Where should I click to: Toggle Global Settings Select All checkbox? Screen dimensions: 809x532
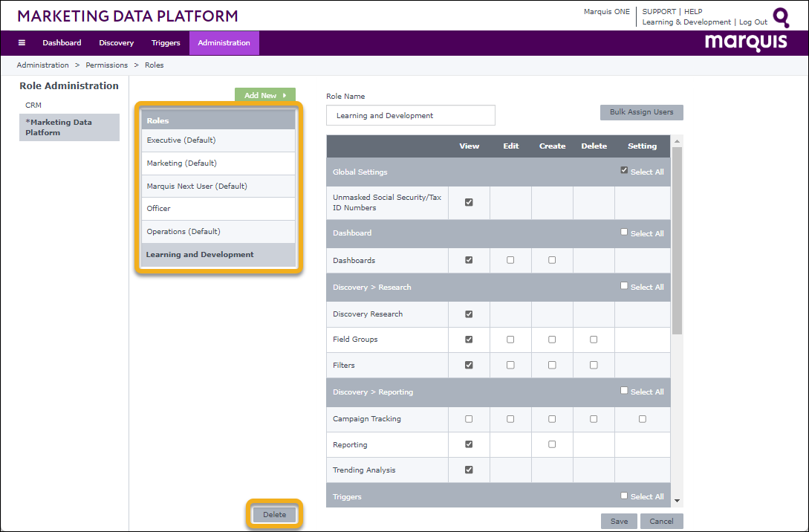pos(624,170)
